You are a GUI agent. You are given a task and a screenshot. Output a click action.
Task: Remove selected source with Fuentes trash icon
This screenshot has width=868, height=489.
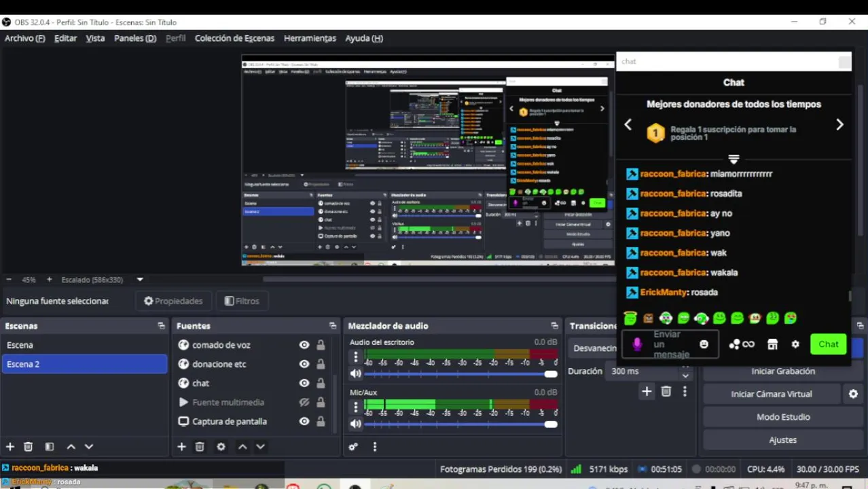point(200,446)
